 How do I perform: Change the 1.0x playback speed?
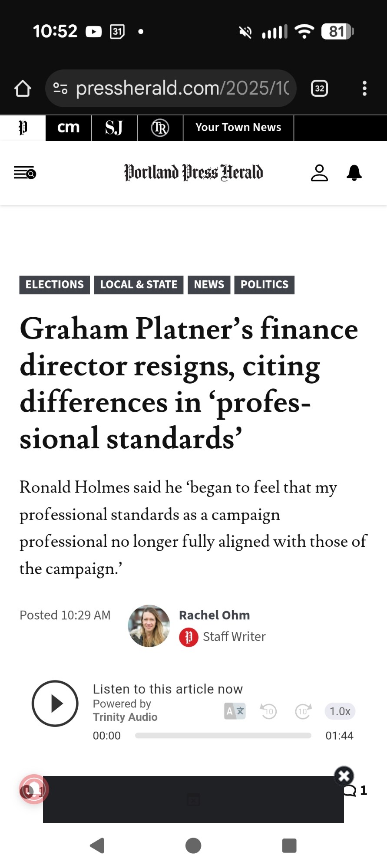[340, 711]
